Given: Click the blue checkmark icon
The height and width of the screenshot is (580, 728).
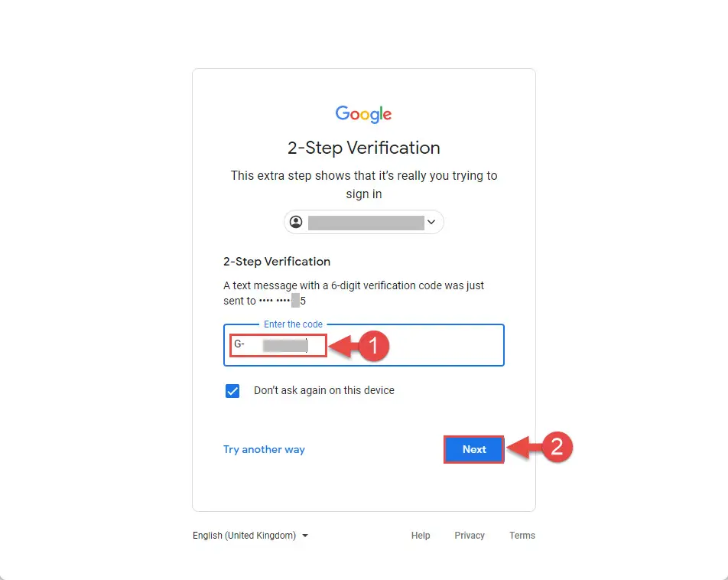Looking at the screenshot, I should pyautogui.click(x=232, y=391).
